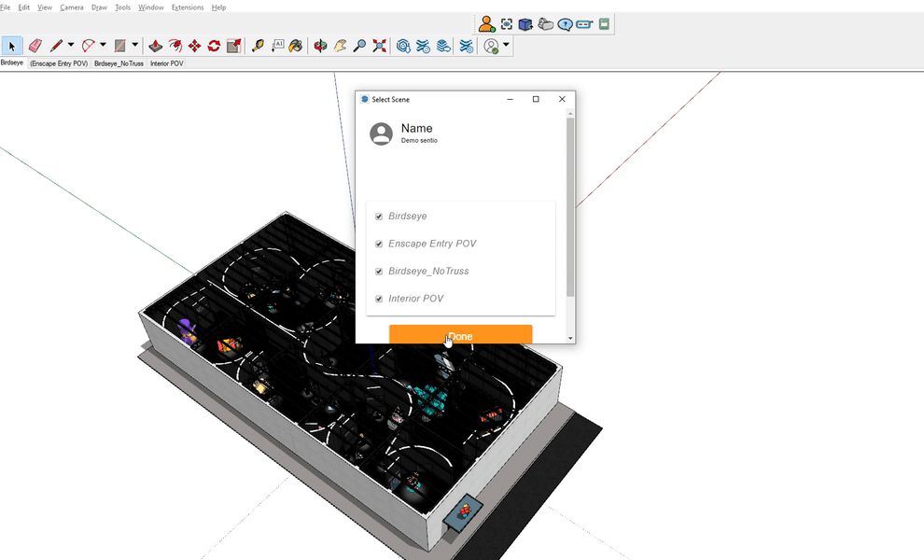Click the user avatar in Select Scene dialog
Image resolution: width=924 pixels, height=560 pixels.
pyautogui.click(x=382, y=133)
